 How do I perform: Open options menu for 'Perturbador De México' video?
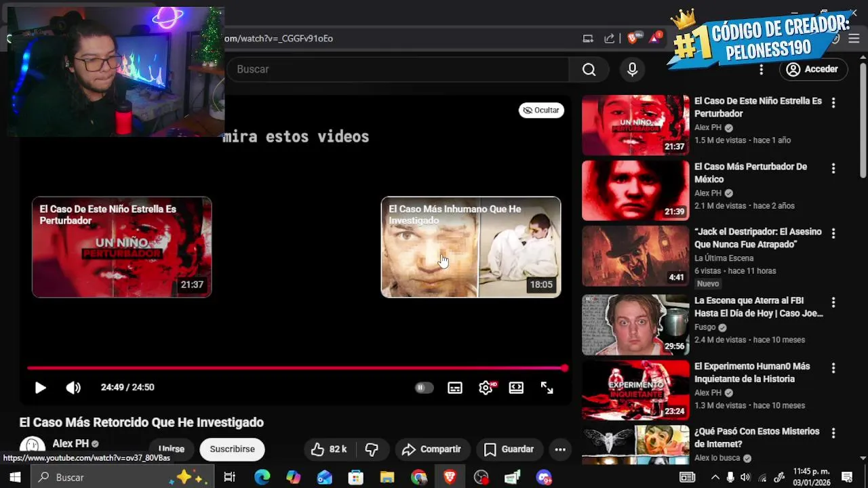(833, 169)
